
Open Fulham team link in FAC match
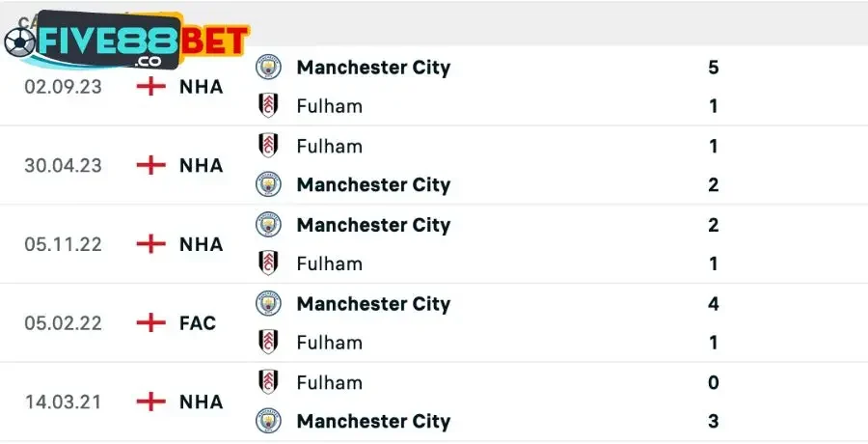coord(329,343)
